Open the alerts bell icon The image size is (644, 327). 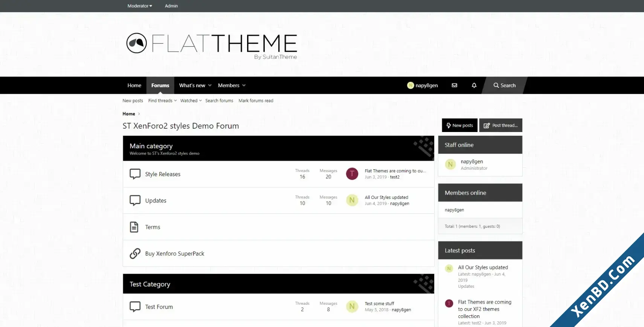click(474, 85)
